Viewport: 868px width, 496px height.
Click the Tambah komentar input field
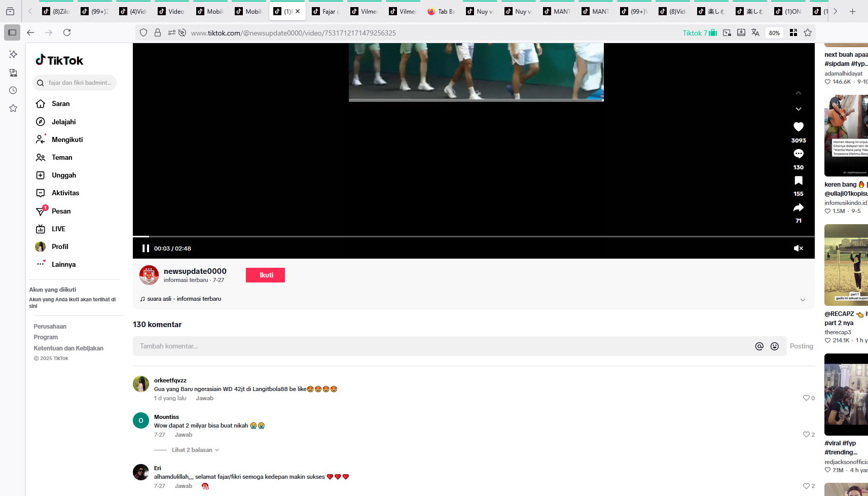pos(444,346)
